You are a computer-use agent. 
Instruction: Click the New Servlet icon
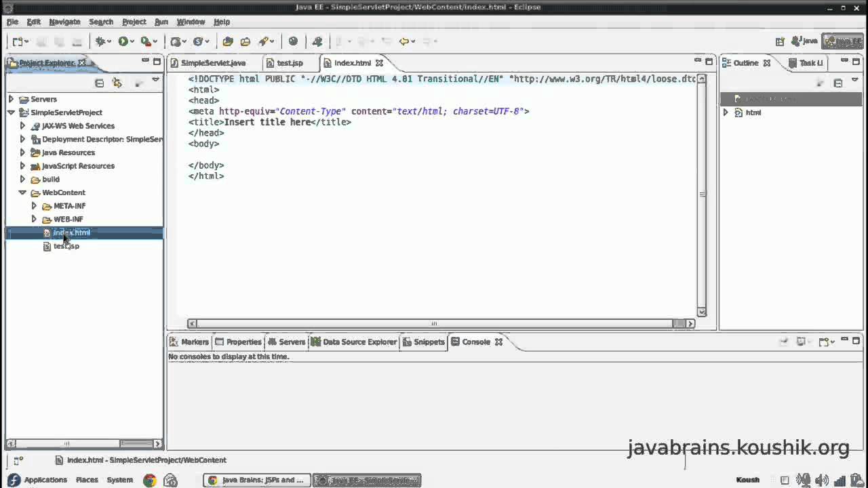[197, 41]
